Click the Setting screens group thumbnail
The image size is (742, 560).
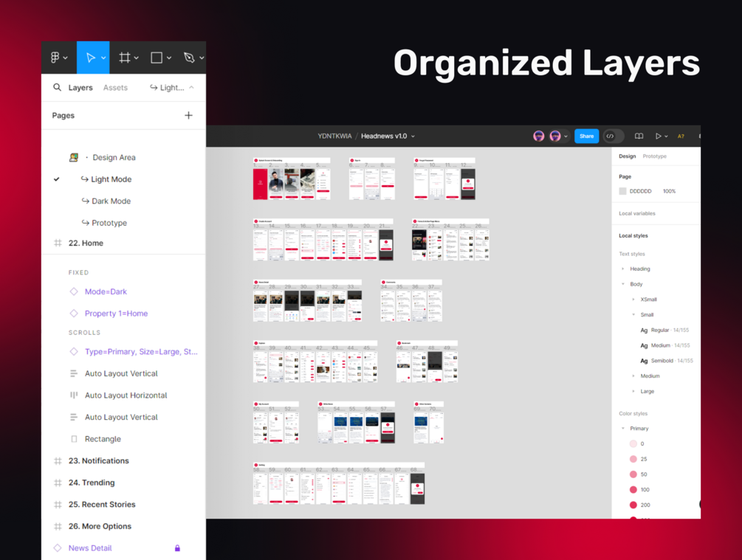(x=339, y=483)
